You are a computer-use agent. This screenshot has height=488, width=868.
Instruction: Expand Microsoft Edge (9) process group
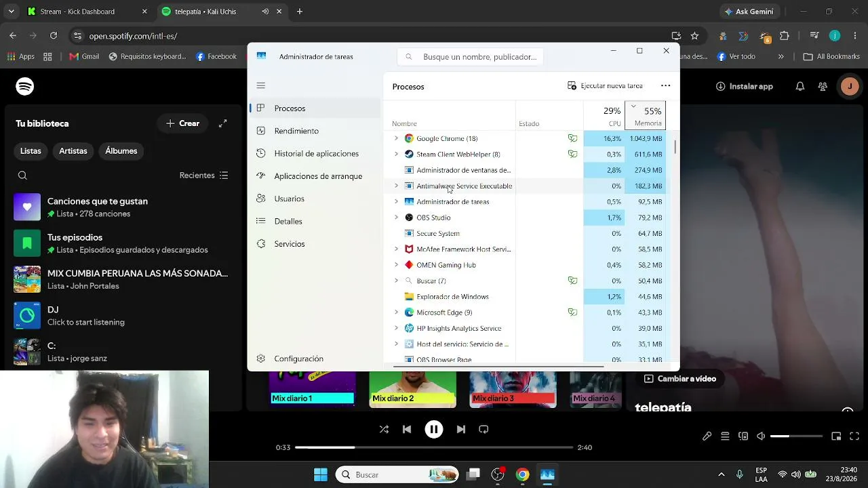coord(396,312)
